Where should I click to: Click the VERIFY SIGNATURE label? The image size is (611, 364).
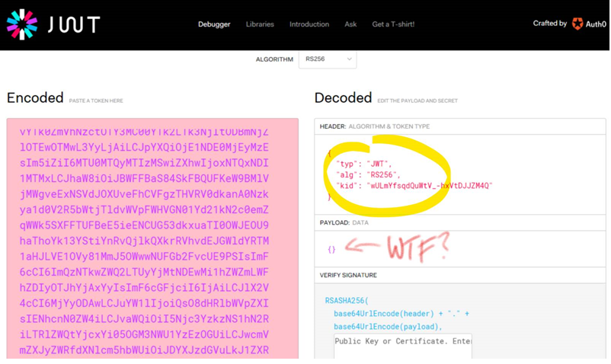click(348, 275)
